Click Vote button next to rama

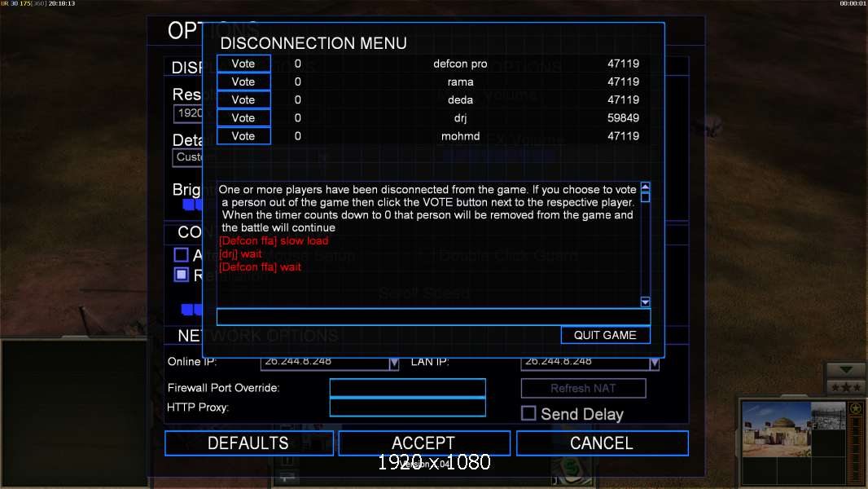[x=243, y=82]
